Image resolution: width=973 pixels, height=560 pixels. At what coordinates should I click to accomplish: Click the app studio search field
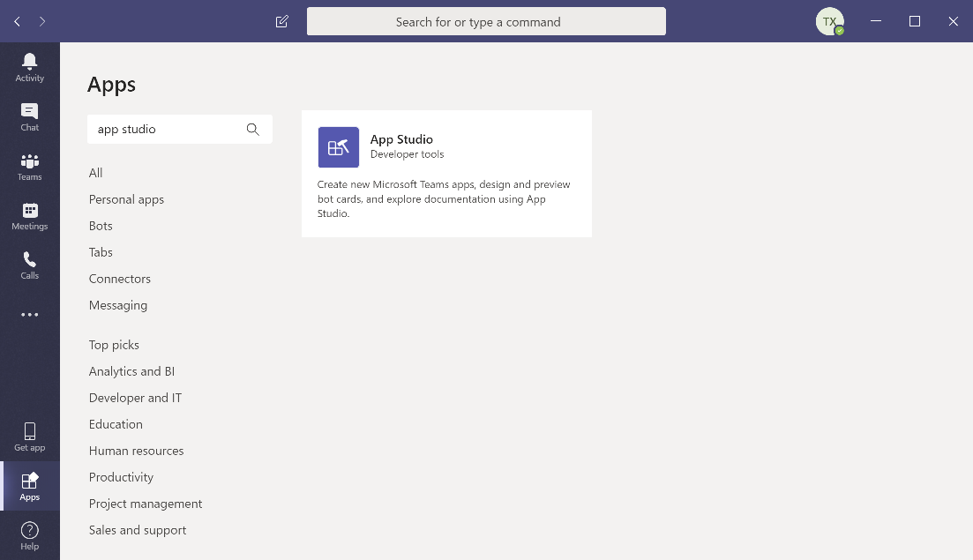pyautogui.click(x=179, y=129)
